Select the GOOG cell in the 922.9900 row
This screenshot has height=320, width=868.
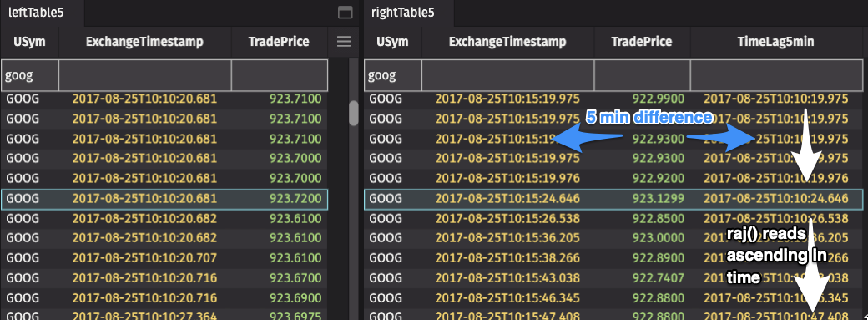pos(386,99)
